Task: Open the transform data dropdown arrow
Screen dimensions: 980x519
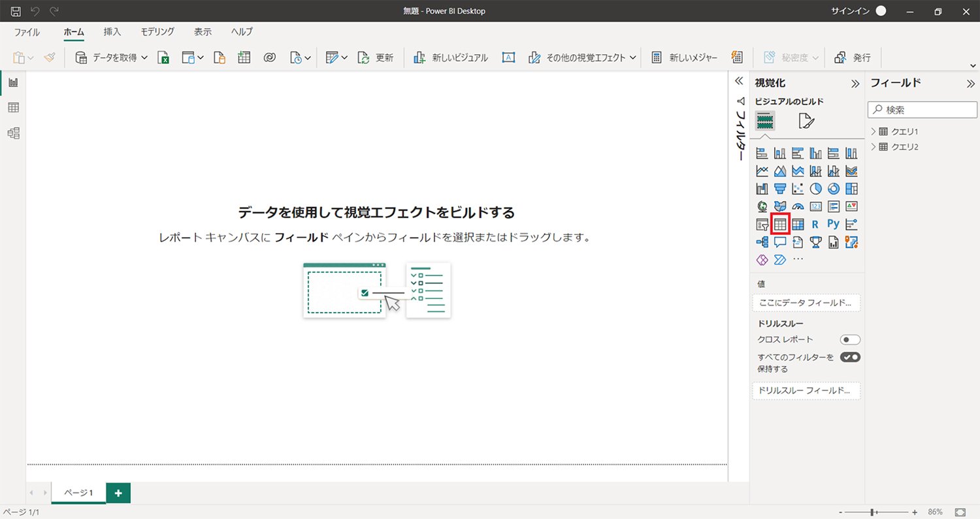Action: click(x=344, y=57)
